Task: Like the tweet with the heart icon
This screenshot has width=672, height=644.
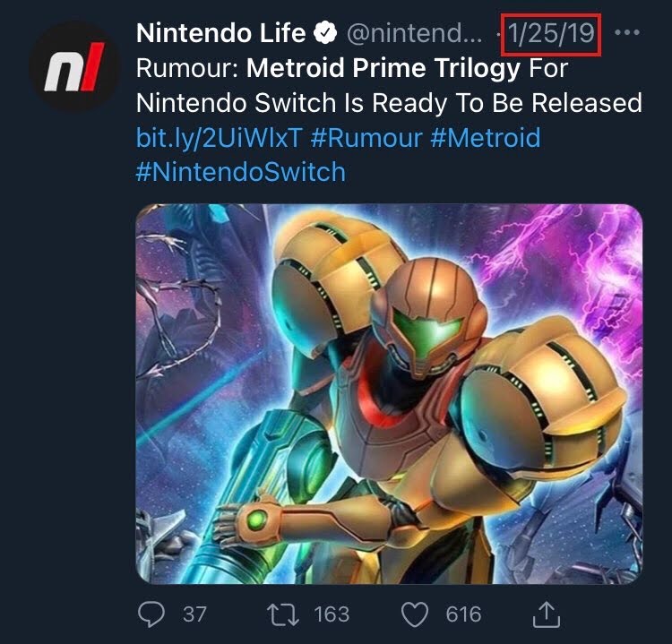Action: pos(414,614)
